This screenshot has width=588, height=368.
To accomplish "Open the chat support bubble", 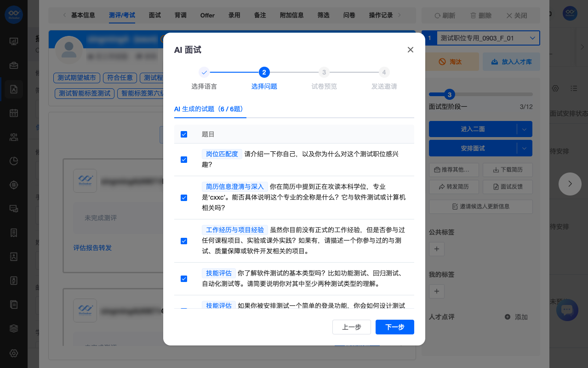I will point(567,310).
